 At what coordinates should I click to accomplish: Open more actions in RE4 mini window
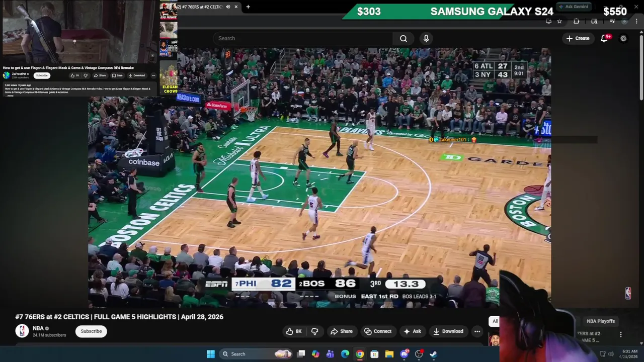coord(153,75)
